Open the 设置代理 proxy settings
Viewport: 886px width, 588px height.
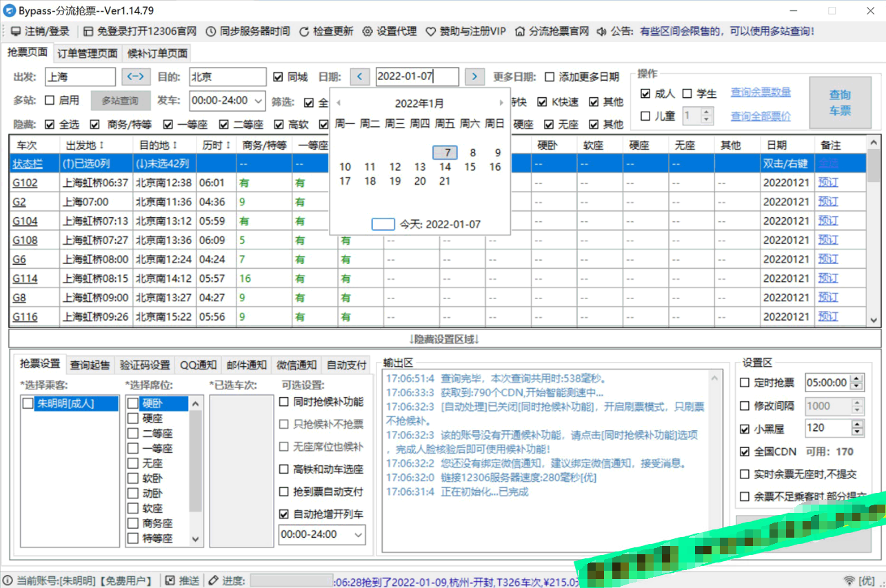(390, 31)
